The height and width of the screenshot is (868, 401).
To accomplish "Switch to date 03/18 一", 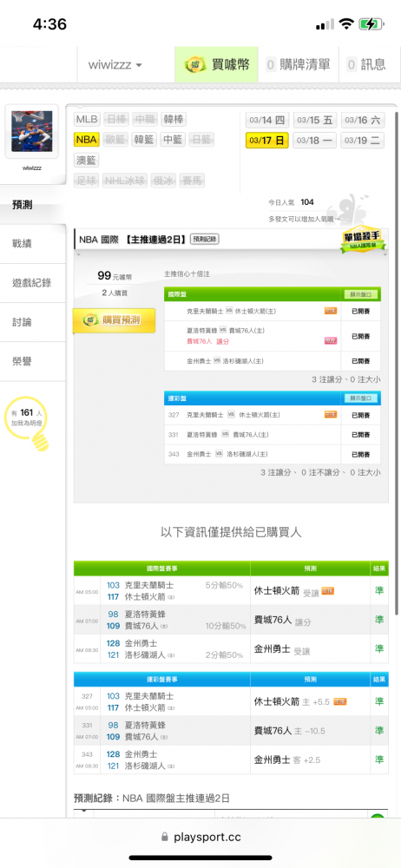I will (314, 140).
